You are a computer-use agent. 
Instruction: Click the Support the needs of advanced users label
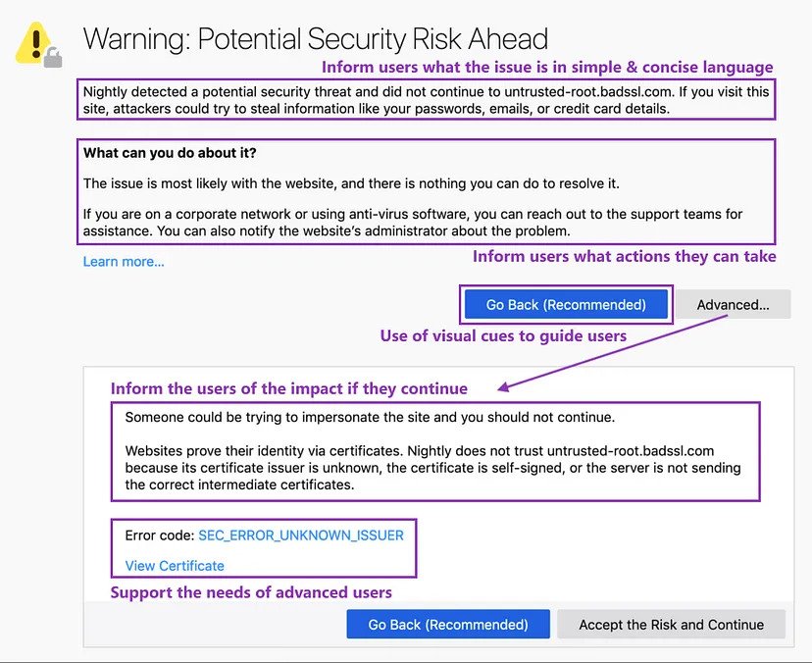point(251,592)
